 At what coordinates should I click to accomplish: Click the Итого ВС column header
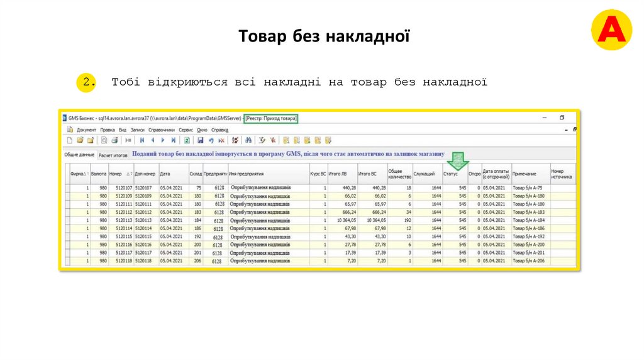point(372,174)
